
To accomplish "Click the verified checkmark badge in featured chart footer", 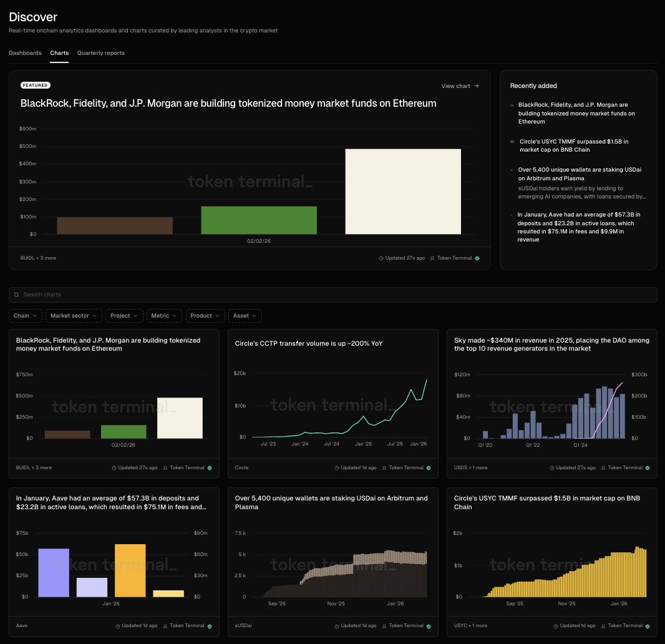I will pyautogui.click(x=477, y=258).
